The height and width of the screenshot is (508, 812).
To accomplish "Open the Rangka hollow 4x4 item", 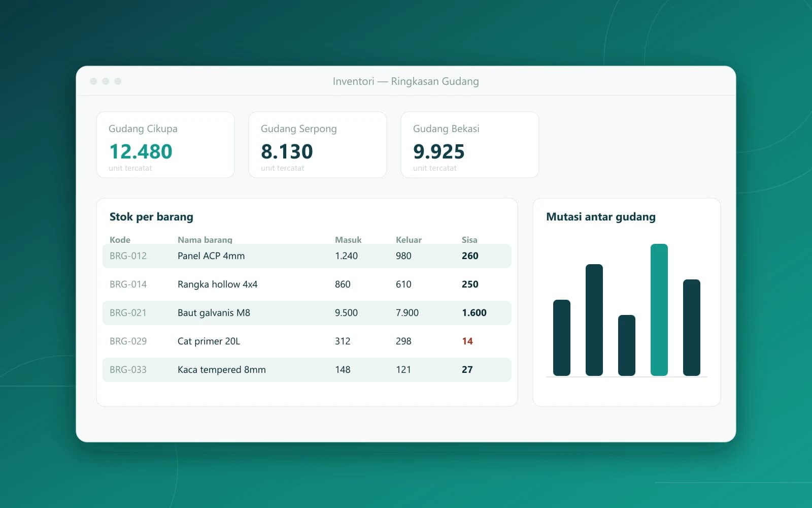I will coord(217,284).
